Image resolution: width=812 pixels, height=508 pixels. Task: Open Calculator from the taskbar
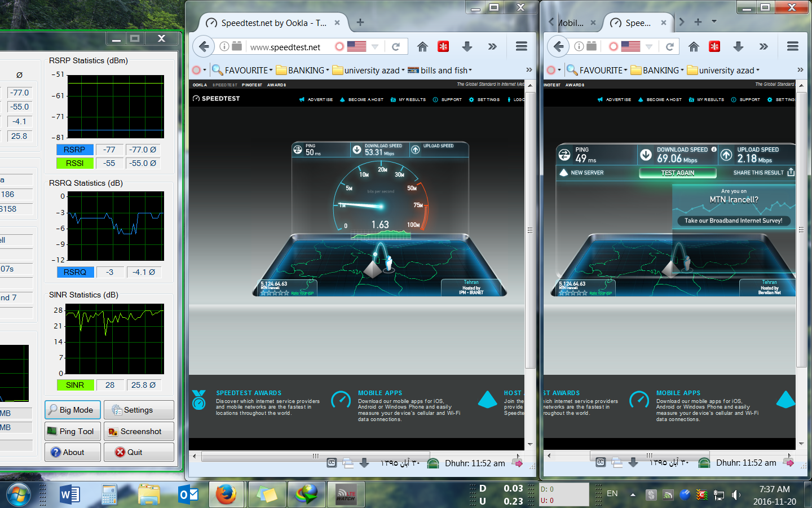[109, 495]
